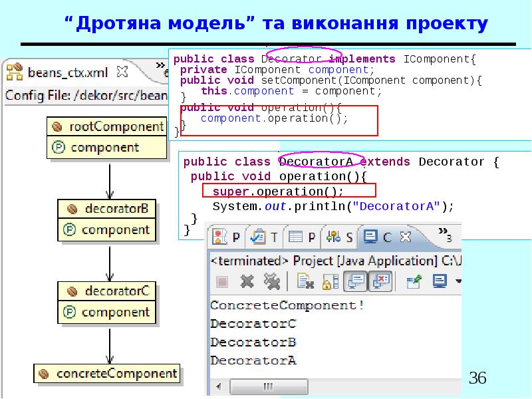This screenshot has width=532, height=399.
Task: Switch to the beans_ctx.xml editor tab
Action: pyautogui.click(x=60, y=68)
